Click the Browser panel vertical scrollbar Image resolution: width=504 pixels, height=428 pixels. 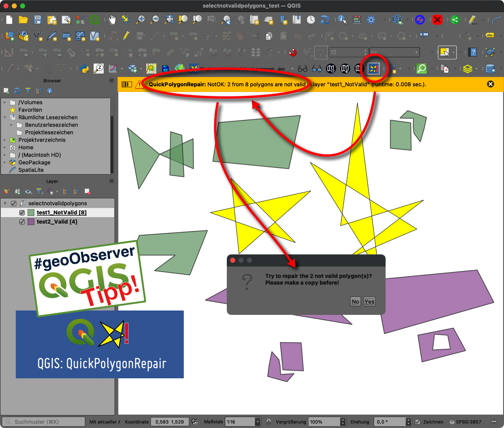click(x=112, y=136)
